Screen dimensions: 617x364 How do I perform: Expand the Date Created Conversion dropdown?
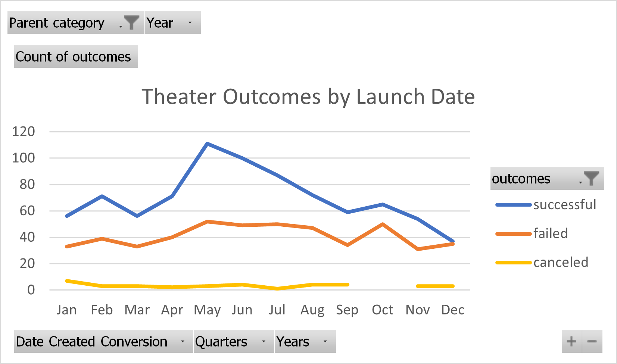pos(183,342)
